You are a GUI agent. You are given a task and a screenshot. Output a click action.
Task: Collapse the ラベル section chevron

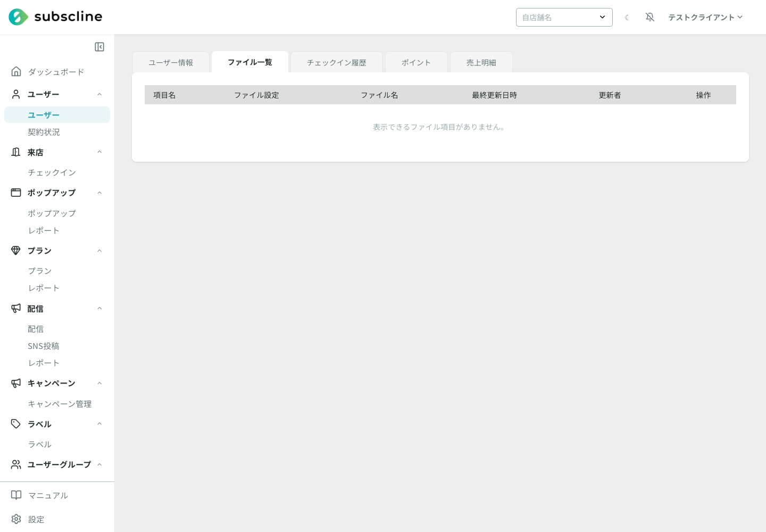(99, 424)
